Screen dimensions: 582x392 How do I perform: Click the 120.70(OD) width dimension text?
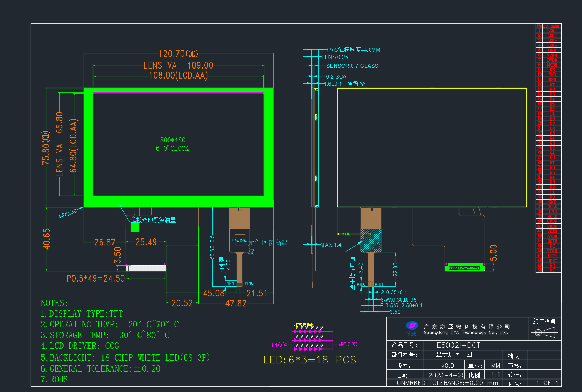click(x=178, y=54)
